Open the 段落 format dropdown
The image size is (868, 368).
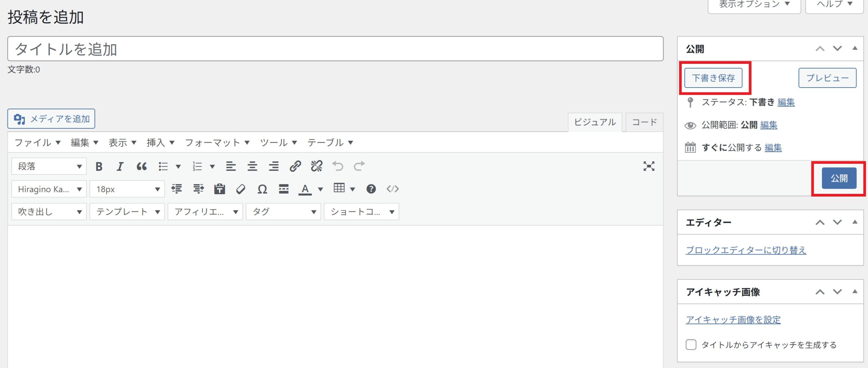point(49,166)
